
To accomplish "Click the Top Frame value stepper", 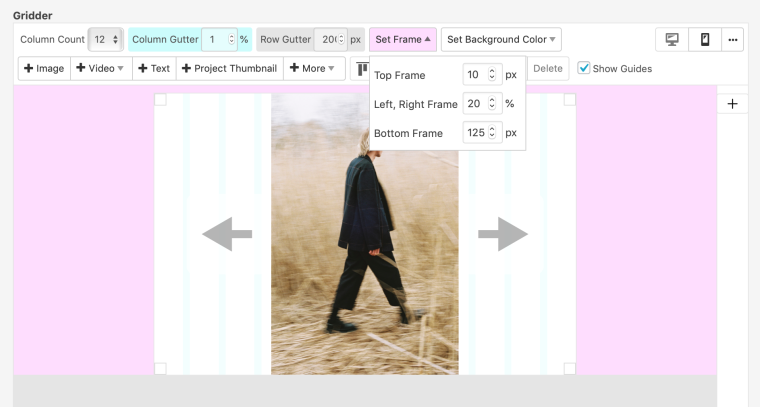I will [x=492, y=75].
